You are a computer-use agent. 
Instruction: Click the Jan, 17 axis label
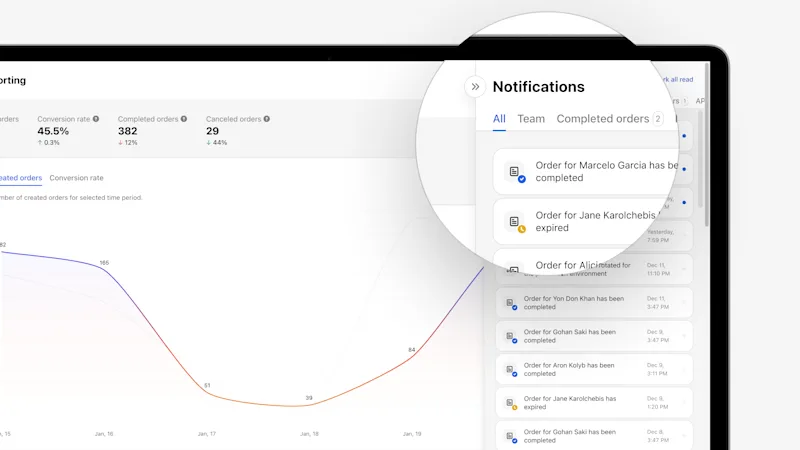coord(207,434)
